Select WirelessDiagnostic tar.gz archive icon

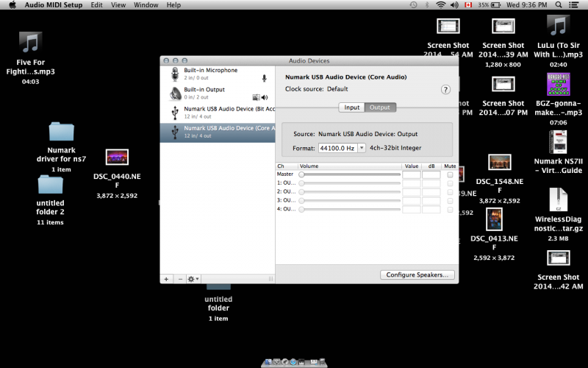click(x=558, y=200)
